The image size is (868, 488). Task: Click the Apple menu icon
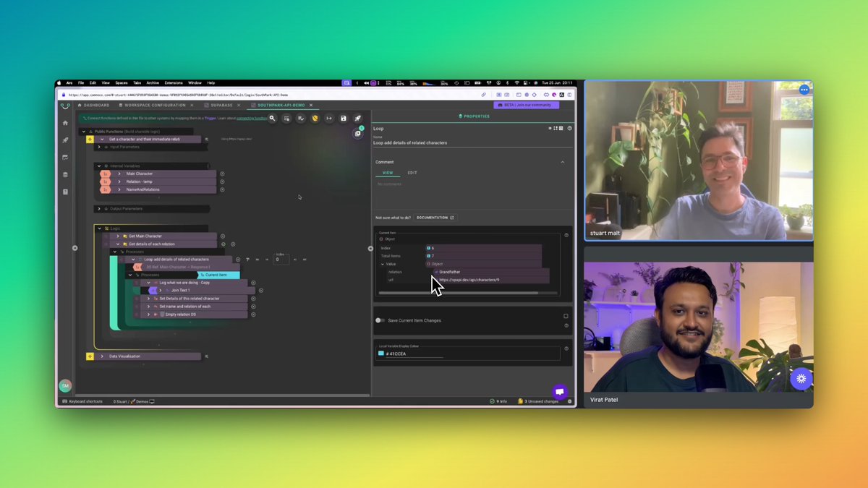[x=59, y=83]
